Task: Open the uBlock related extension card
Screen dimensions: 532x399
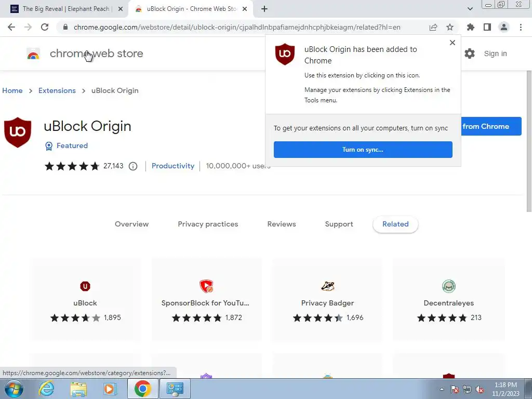Action: [x=85, y=300]
